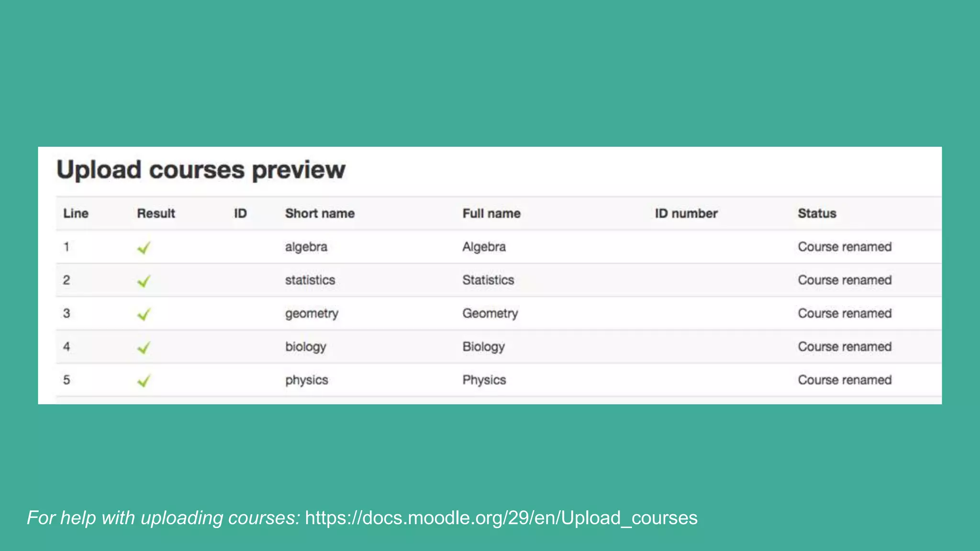The width and height of the screenshot is (980, 551).
Task: Click the full name 'Geometry'
Action: point(490,314)
